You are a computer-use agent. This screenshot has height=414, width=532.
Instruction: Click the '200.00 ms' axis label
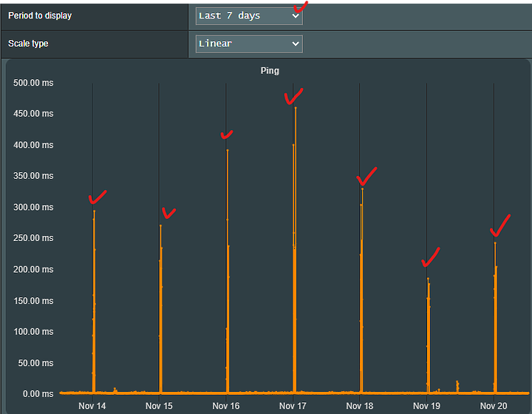click(x=33, y=269)
